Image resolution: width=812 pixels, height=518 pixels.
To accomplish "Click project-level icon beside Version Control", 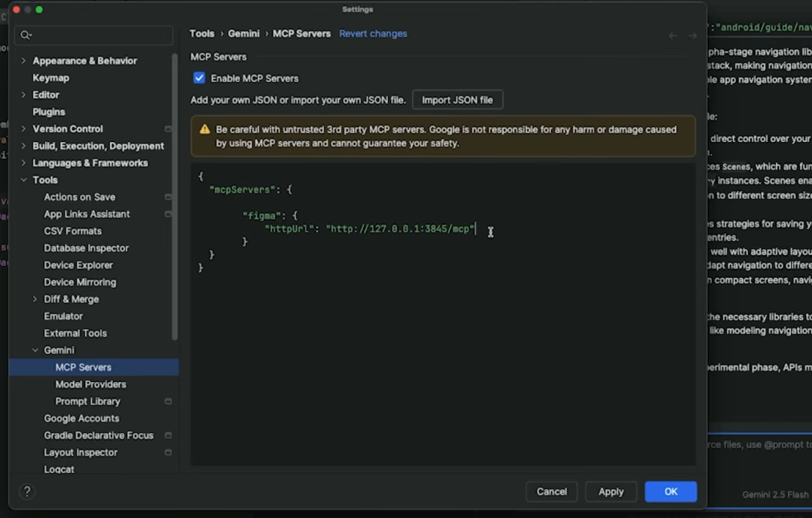I will coord(168,129).
